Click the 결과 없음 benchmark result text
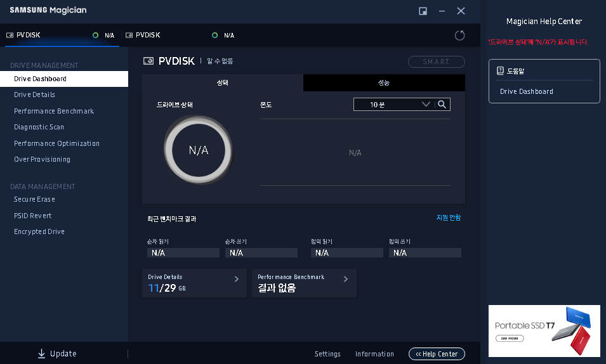Viewport: 606px width, 364px height. click(277, 288)
